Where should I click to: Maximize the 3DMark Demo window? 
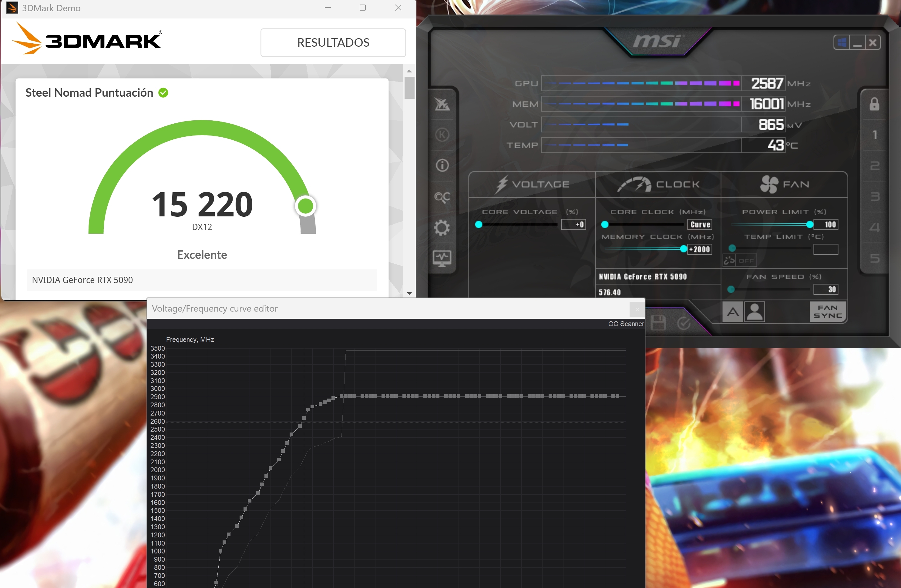[363, 8]
